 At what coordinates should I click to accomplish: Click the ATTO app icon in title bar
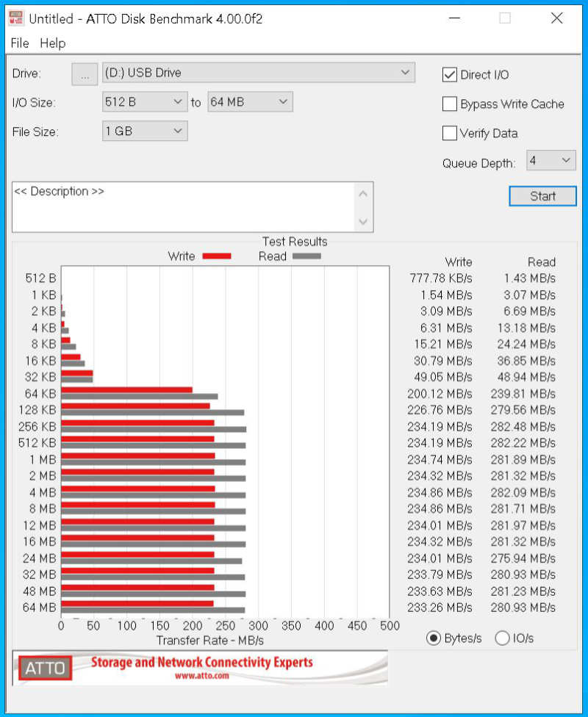[16, 18]
